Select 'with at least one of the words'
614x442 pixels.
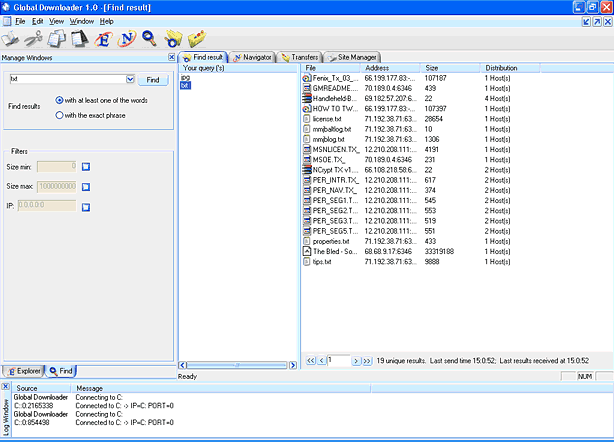59,100
